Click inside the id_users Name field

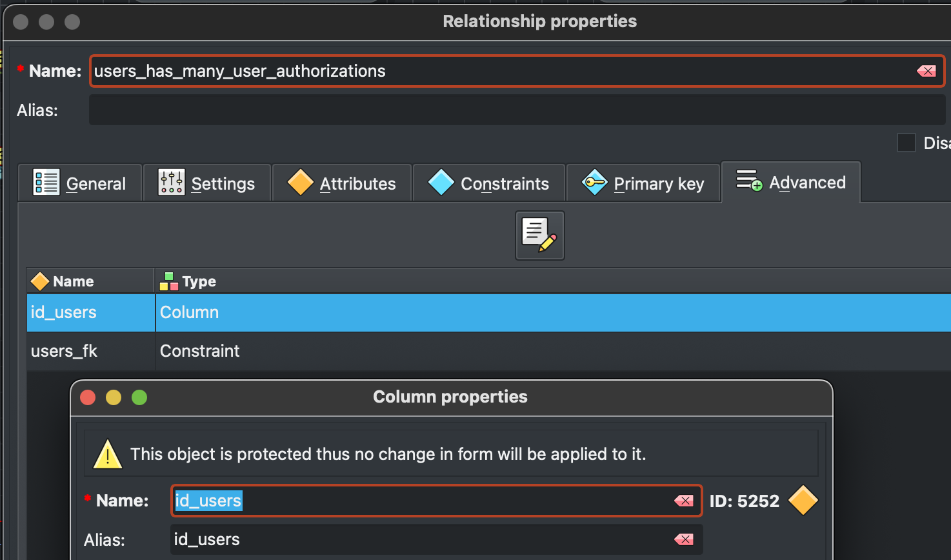coord(387,500)
